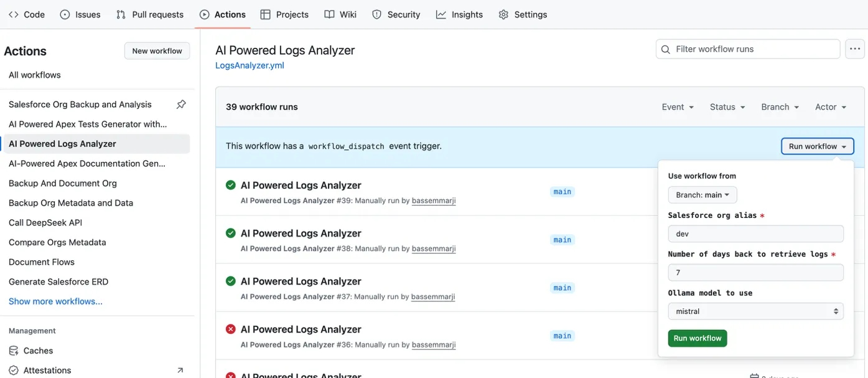868x378 pixels.
Task: Expand the Status filter dropdown
Action: [727, 107]
